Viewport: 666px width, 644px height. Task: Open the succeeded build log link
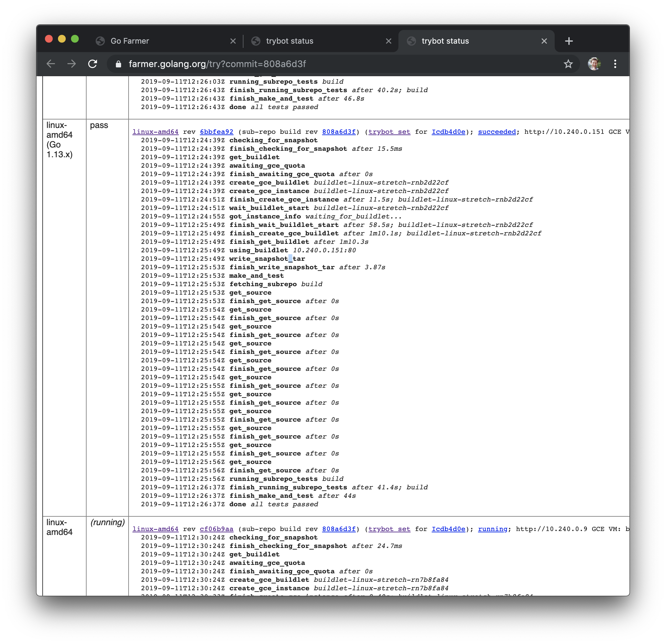tap(496, 132)
